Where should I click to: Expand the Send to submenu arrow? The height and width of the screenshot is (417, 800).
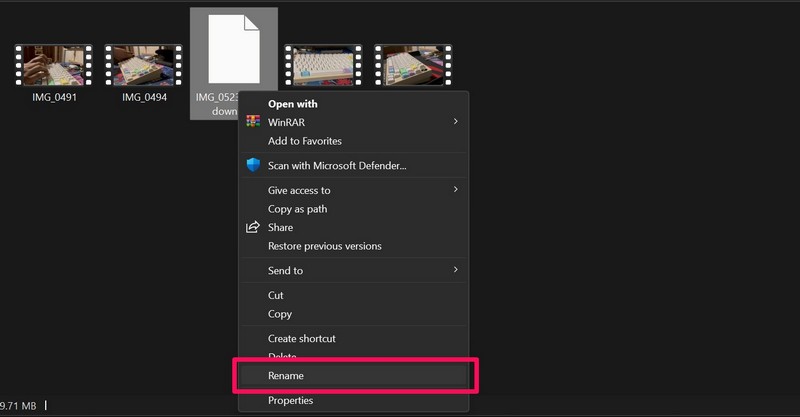coord(456,270)
